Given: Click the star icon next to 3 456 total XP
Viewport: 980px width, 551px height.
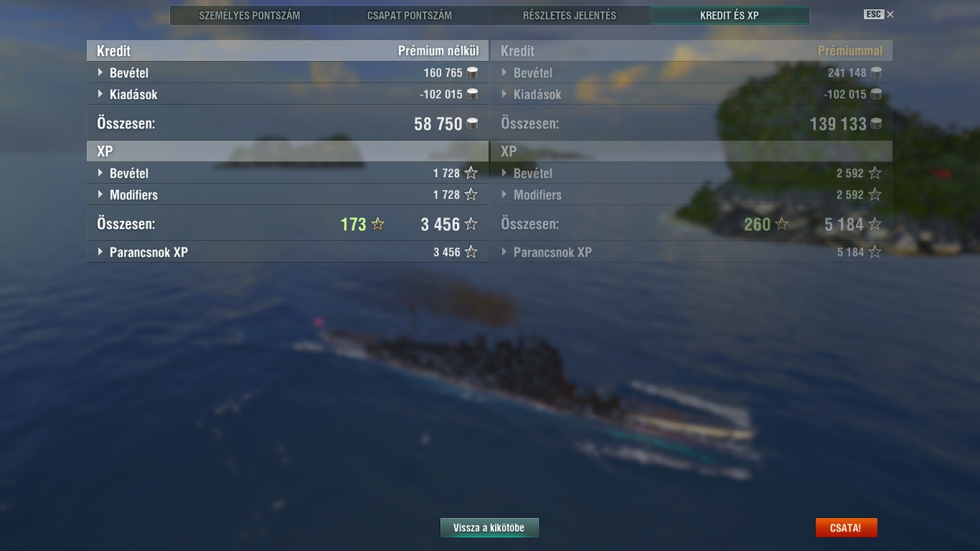Looking at the screenshot, I should tap(471, 224).
